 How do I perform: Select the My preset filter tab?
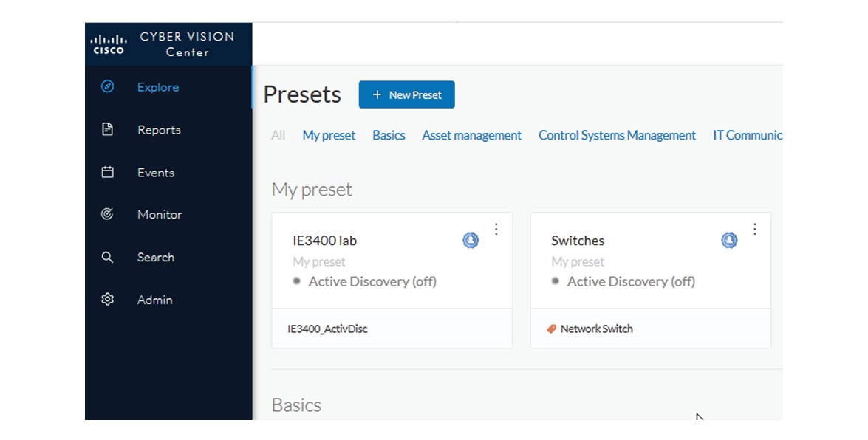coord(329,136)
